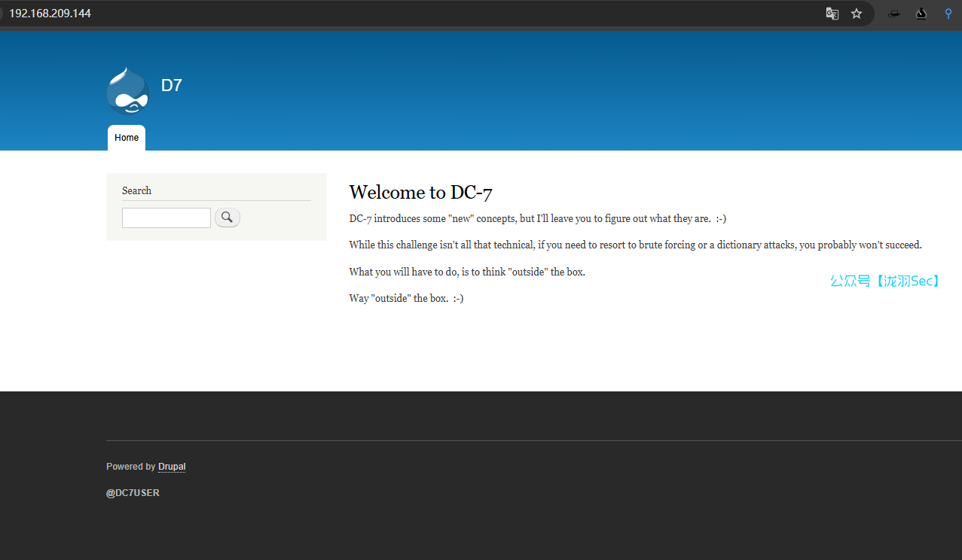Click the Welcome to DC-7 heading
This screenshot has width=962, height=560.
click(420, 193)
